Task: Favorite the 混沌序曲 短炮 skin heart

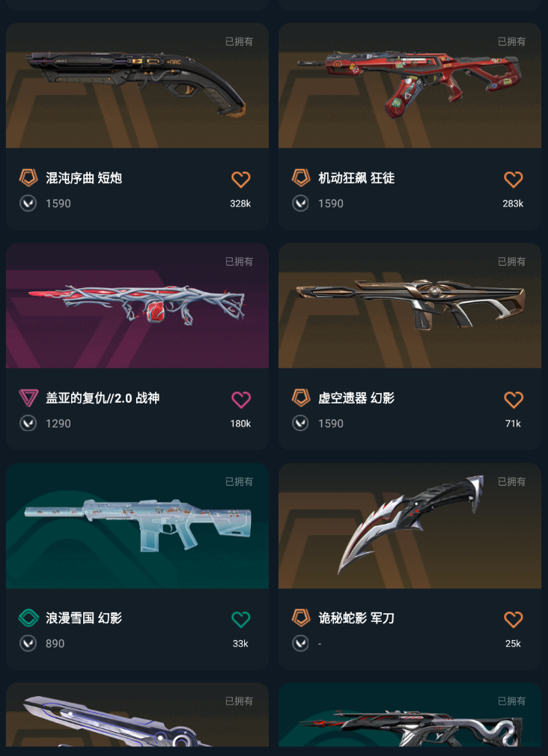Action: pyautogui.click(x=241, y=180)
